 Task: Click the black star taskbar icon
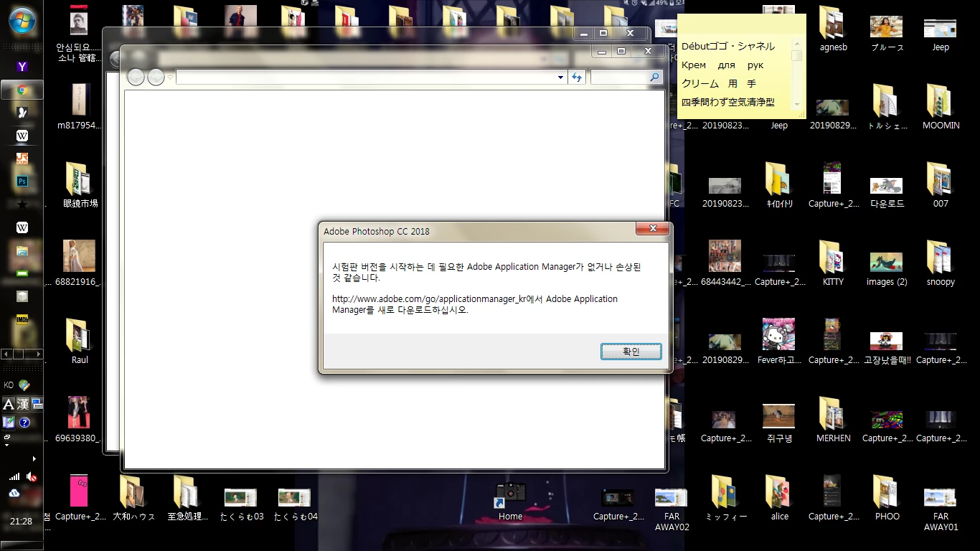(x=22, y=204)
